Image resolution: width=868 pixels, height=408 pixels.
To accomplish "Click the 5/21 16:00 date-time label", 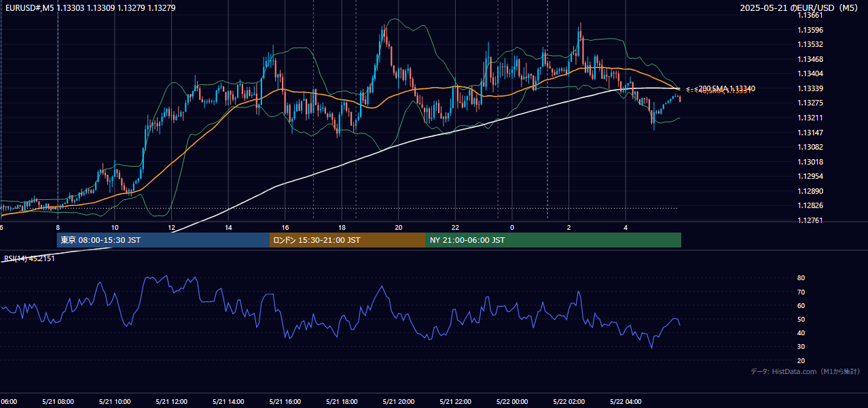I will (x=285, y=402).
